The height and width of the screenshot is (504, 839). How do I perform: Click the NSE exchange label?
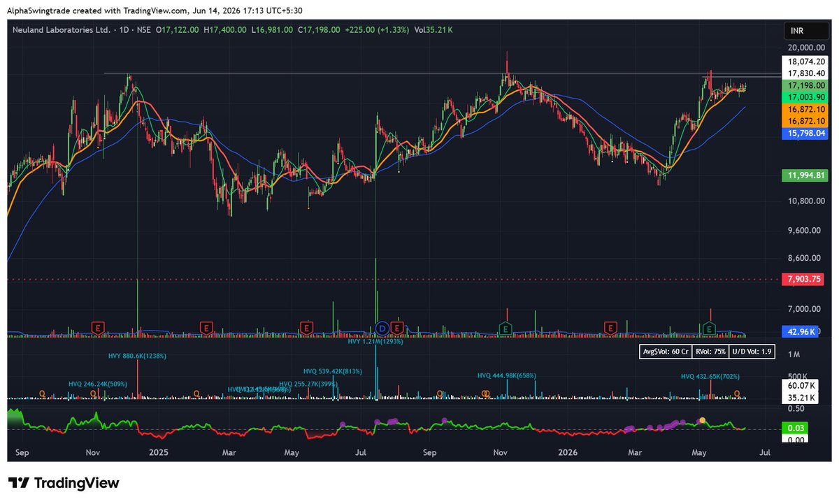tap(144, 30)
